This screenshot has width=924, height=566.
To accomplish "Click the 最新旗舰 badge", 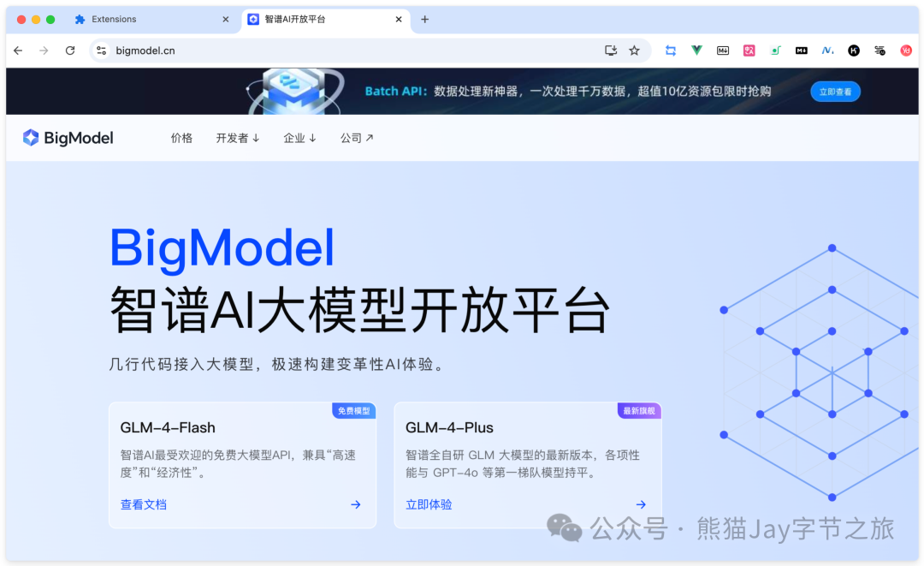I will (639, 411).
